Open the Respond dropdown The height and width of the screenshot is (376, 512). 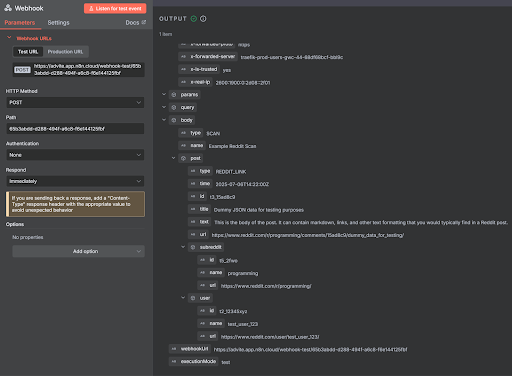tap(75, 181)
